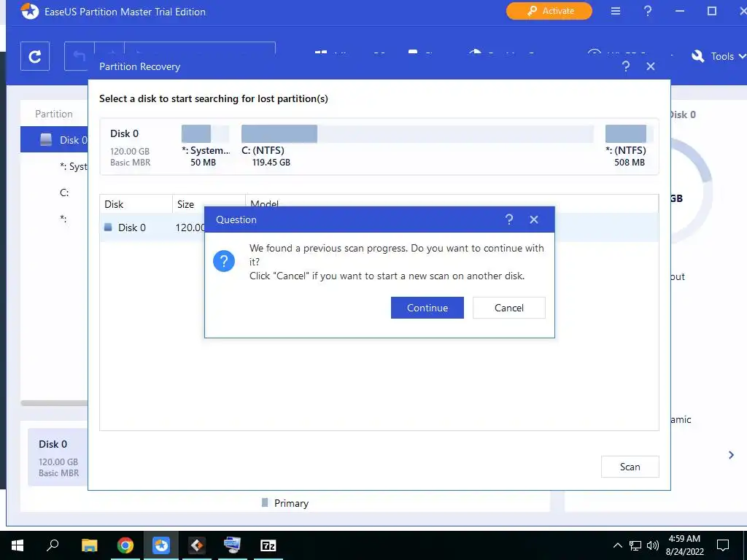Refresh disk info with the refresh icon

coord(35,56)
